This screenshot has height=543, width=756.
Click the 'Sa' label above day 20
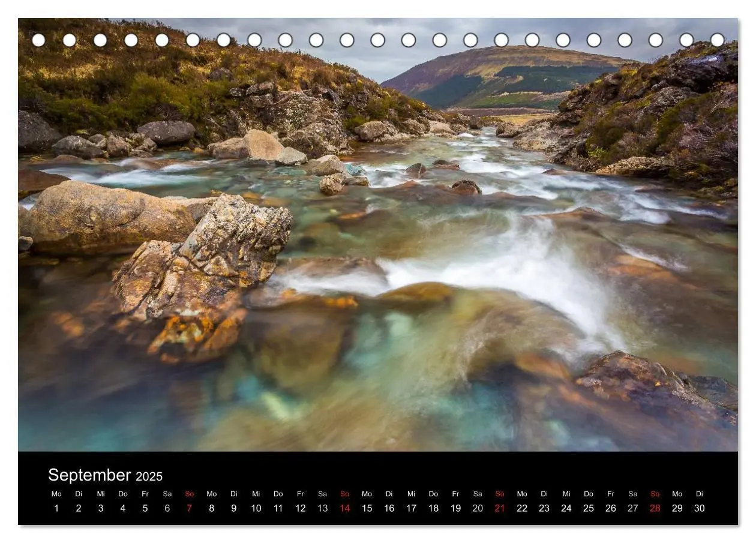pos(478,494)
